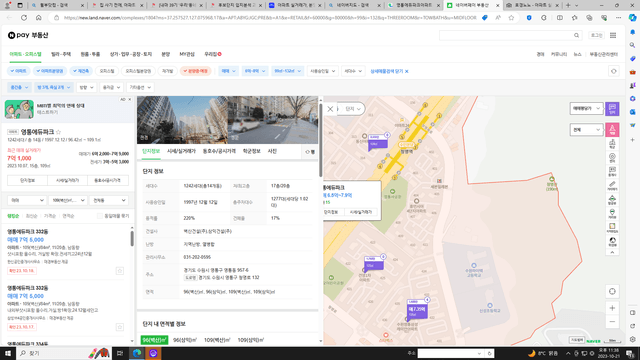Toggle the 아파트 property type filter chip
The height and width of the screenshot is (360, 640).
tap(19, 71)
